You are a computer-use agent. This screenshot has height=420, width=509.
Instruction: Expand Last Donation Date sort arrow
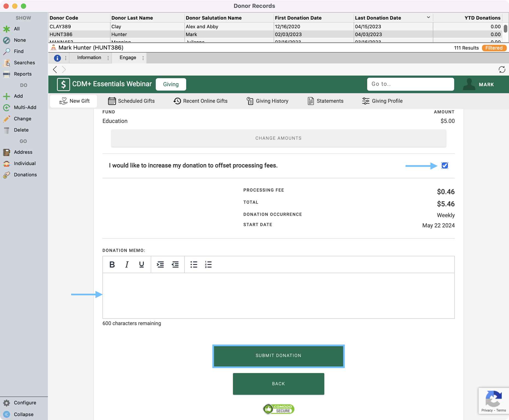click(428, 17)
